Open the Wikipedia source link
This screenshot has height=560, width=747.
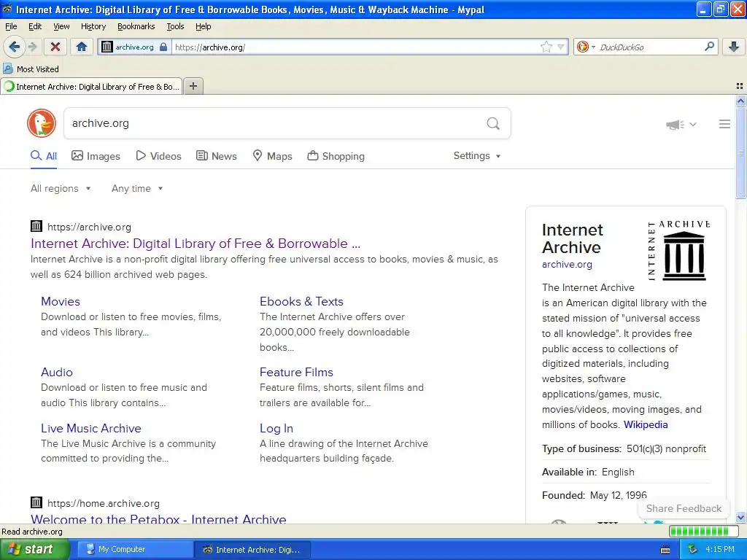point(646,425)
